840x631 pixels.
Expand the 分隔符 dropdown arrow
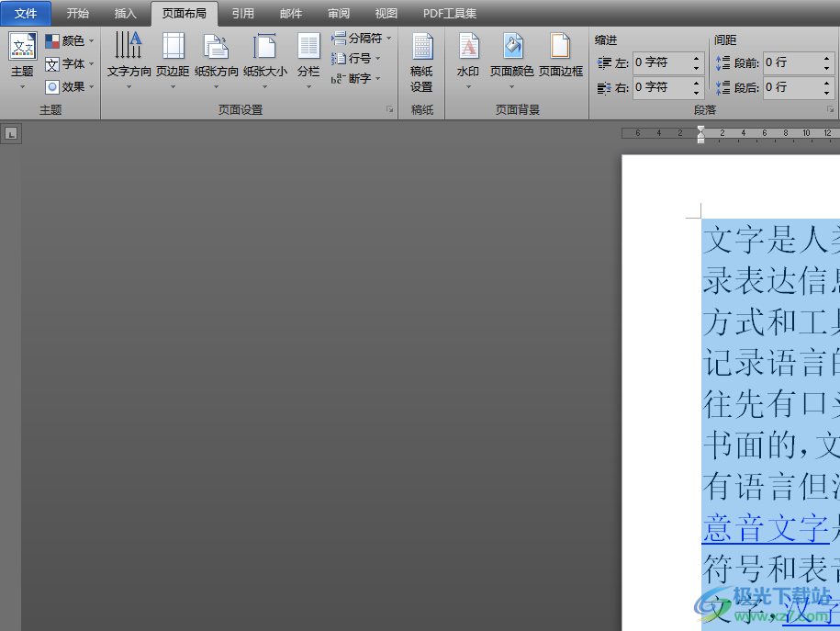click(x=389, y=39)
